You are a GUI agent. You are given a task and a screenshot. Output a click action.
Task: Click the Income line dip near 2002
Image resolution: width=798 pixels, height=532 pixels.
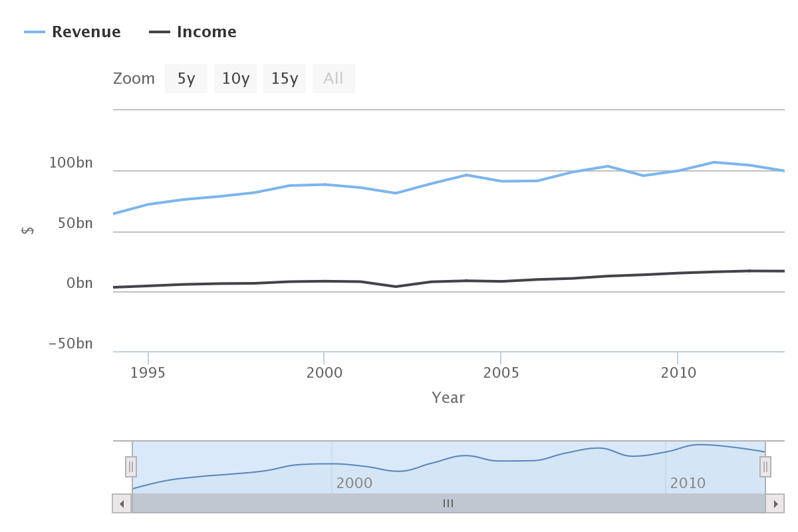396,287
